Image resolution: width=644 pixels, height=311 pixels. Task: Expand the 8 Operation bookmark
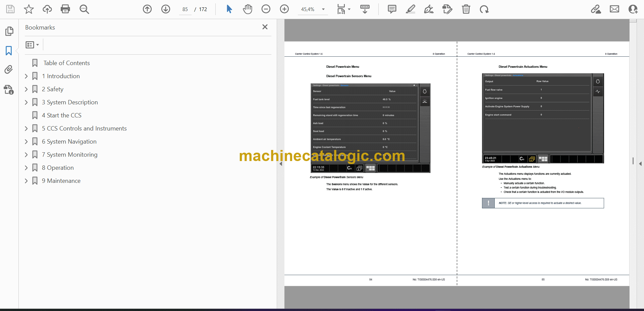point(26,168)
